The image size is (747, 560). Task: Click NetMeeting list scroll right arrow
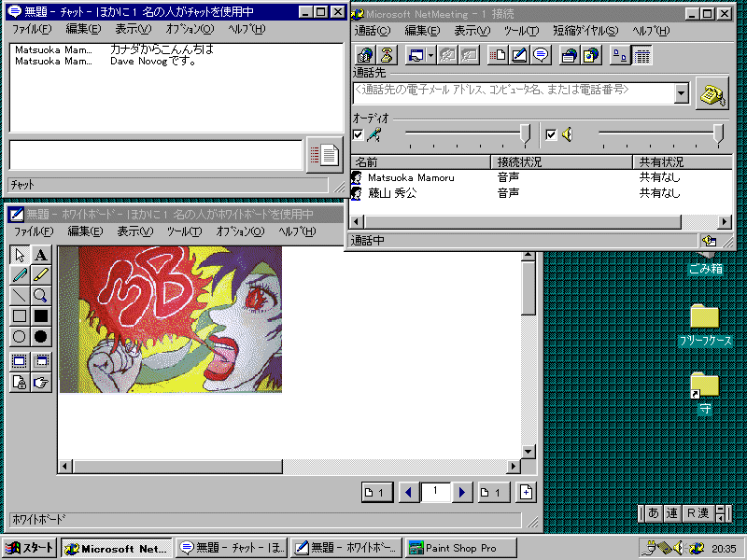[725, 221]
